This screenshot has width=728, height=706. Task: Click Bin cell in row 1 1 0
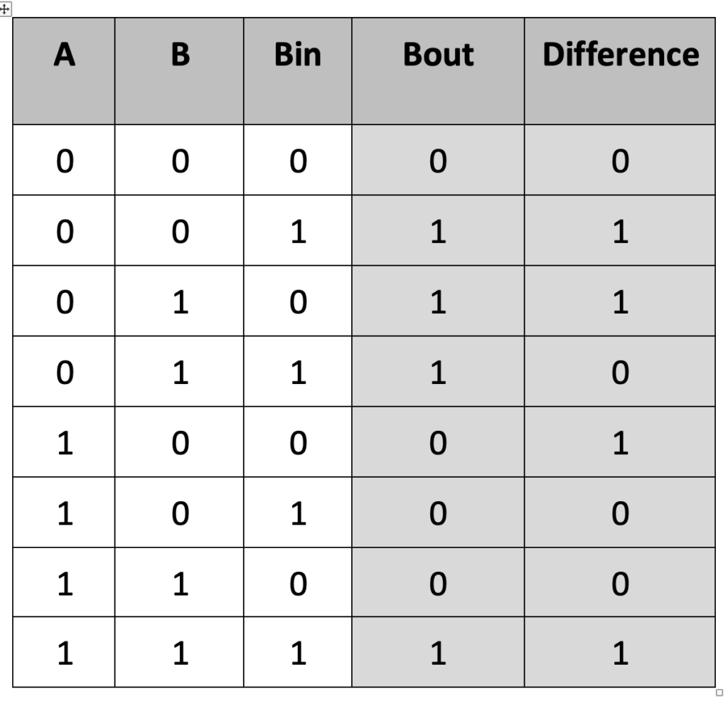pyautogui.click(x=298, y=583)
